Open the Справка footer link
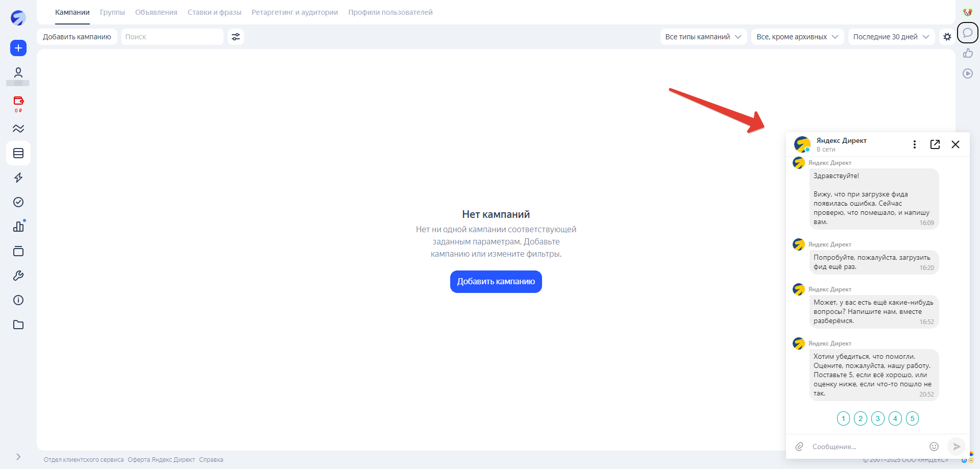The width and height of the screenshot is (980, 469). (211, 460)
